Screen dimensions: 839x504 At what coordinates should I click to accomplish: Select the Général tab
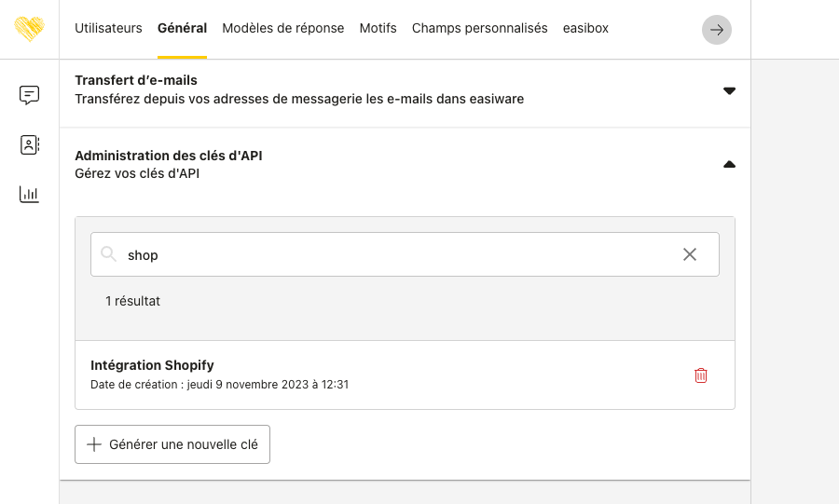182,29
